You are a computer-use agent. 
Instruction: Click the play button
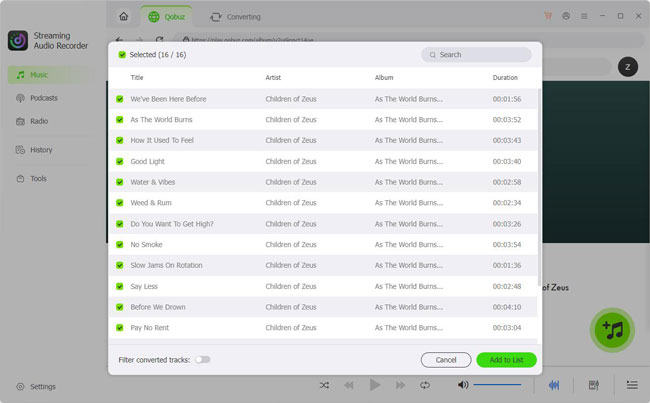point(374,385)
